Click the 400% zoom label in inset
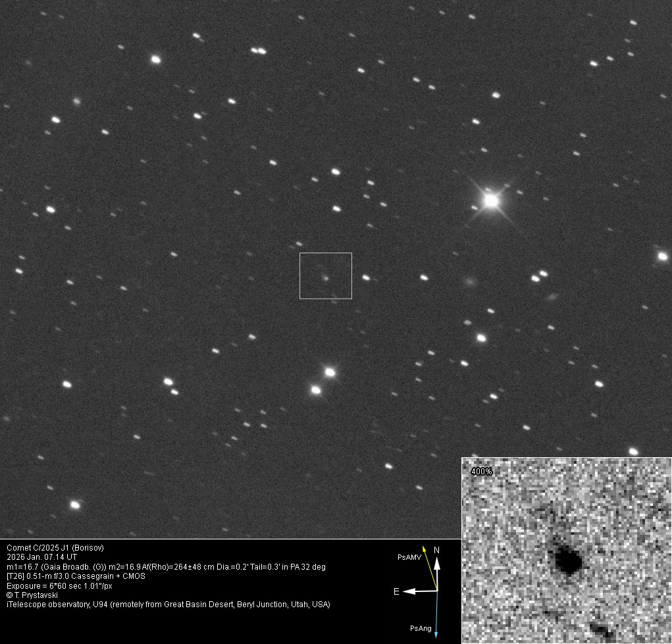This screenshot has height=644, width=672. click(481, 471)
